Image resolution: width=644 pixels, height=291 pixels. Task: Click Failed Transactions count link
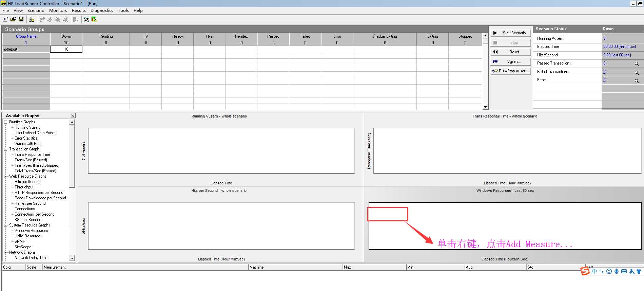pos(604,72)
